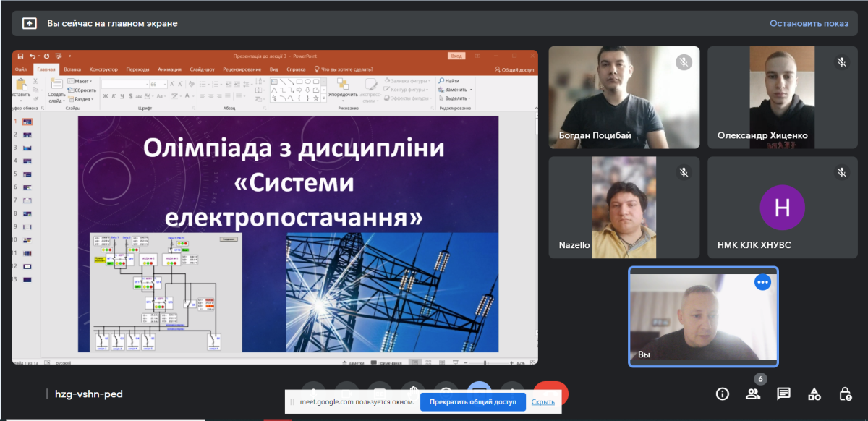Expand the Выделить dropdown
Image resolution: width=868 pixels, height=421 pixels.
(456, 98)
